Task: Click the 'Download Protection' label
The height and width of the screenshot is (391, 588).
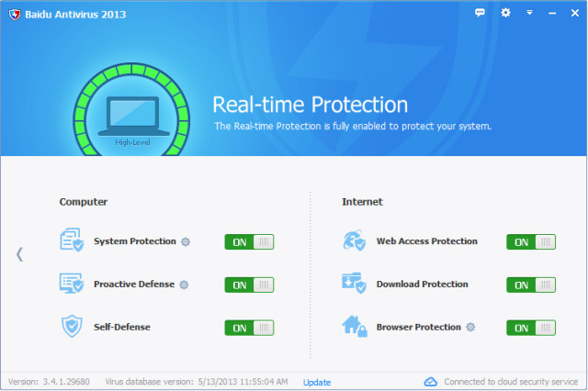Action: point(423,285)
